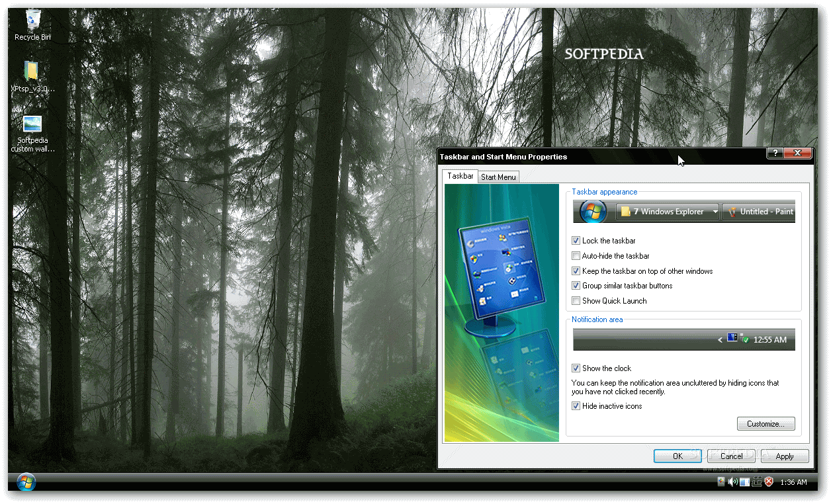
Task: Select the Softpedia custom wallpaper desktop icon
Action: pyautogui.click(x=32, y=134)
